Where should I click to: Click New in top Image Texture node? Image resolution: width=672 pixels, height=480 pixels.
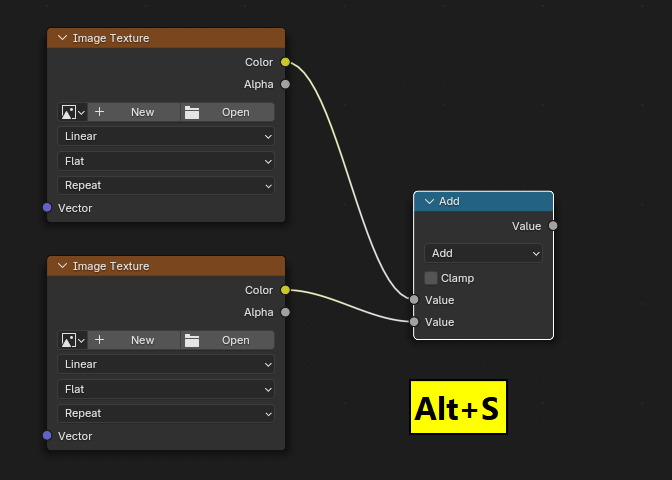point(134,112)
